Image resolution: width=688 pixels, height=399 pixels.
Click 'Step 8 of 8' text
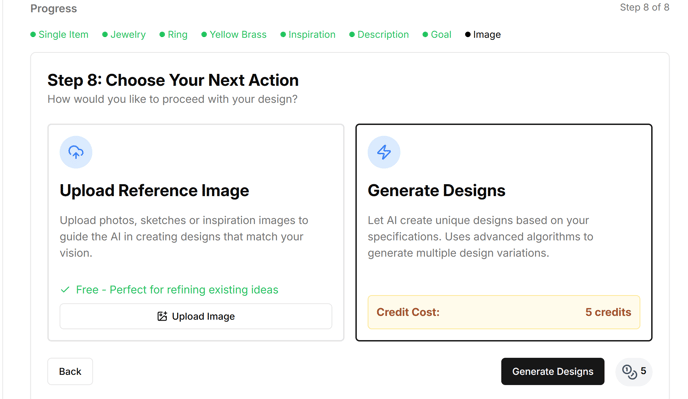tap(645, 7)
